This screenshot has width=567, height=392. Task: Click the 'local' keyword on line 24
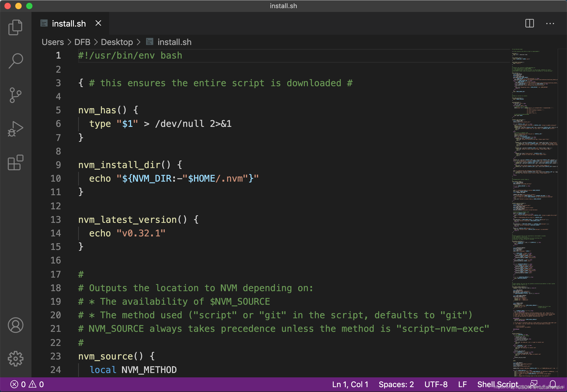point(103,370)
